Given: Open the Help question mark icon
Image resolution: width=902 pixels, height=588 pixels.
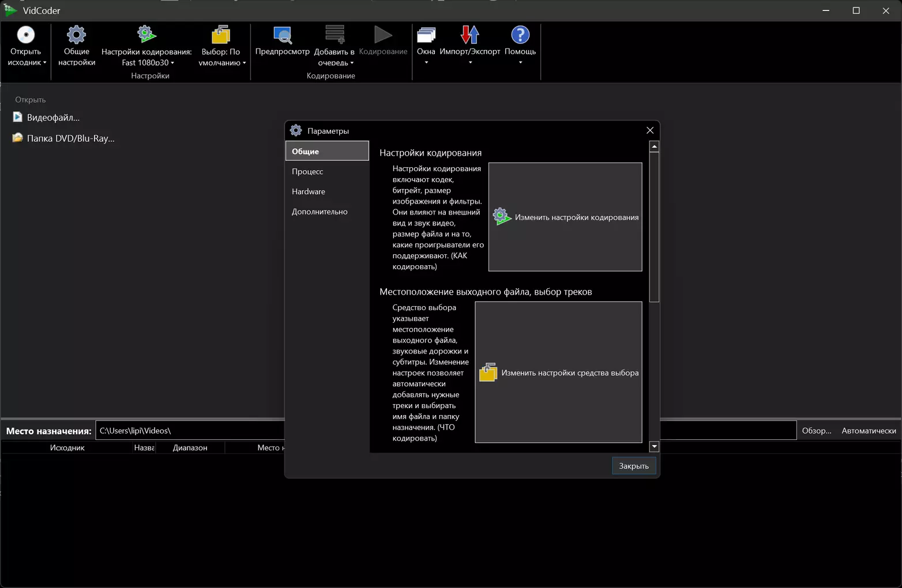Looking at the screenshot, I should 520,35.
